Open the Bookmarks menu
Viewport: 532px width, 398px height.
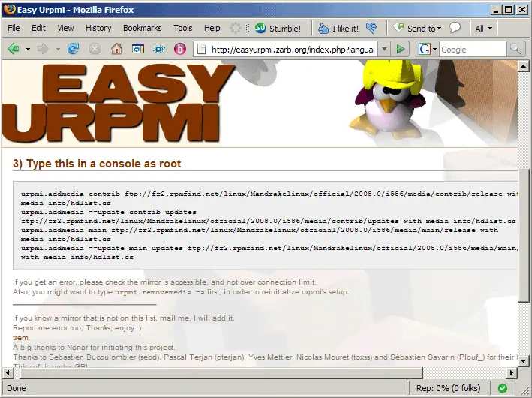(x=142, y=29)
